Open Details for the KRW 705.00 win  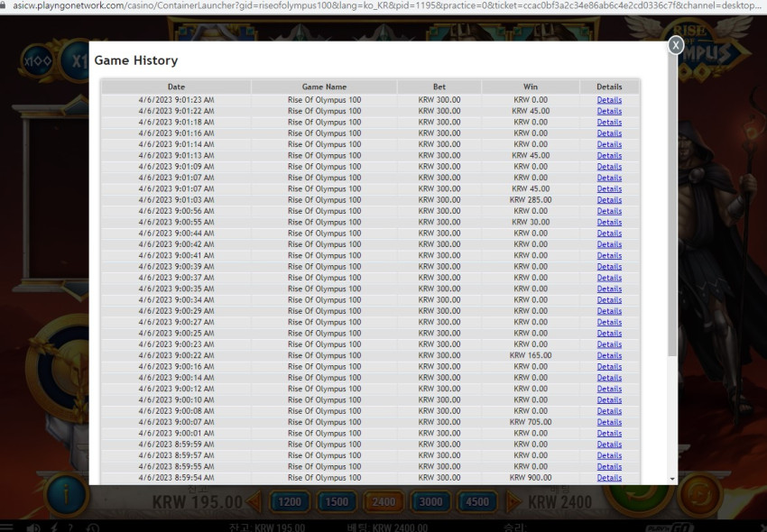click(x=609, y=422)
